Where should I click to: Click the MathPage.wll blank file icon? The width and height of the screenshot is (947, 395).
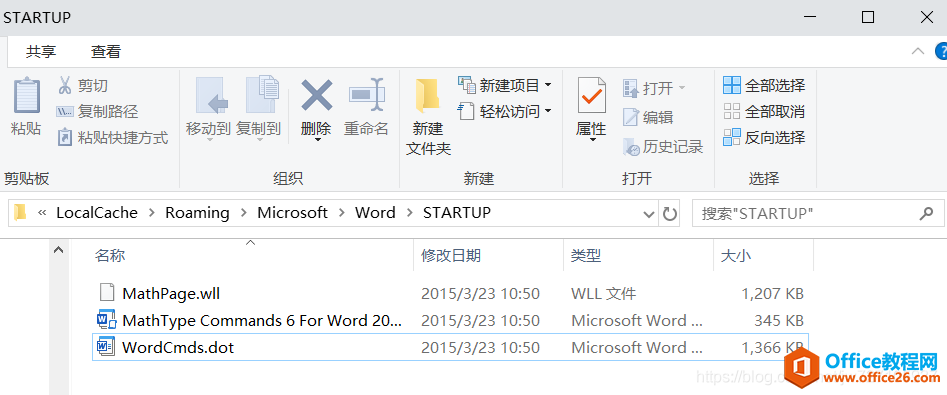pyautogui.click(x=106, y=293)
